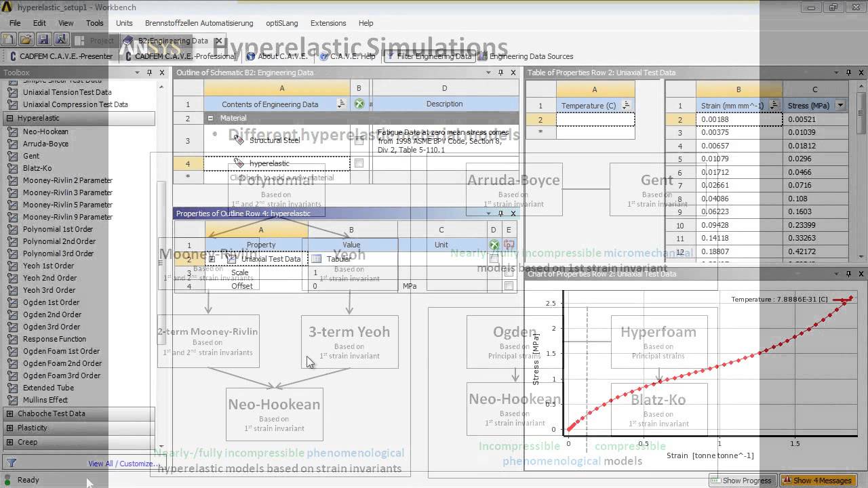
Task: Click the New project toolbar icon
Action: (9, 40)
